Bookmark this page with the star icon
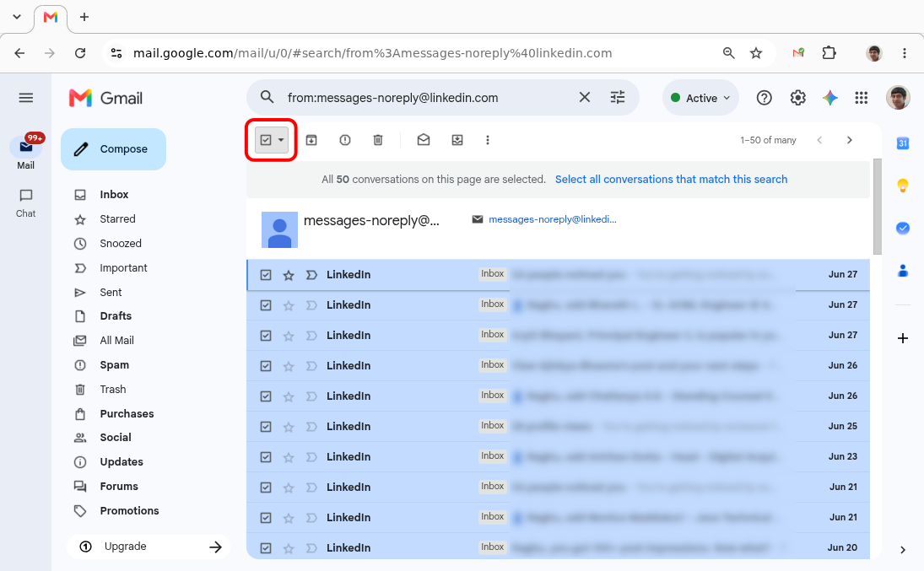This screenshot has width=924, height=571. (x=755, y=53)
